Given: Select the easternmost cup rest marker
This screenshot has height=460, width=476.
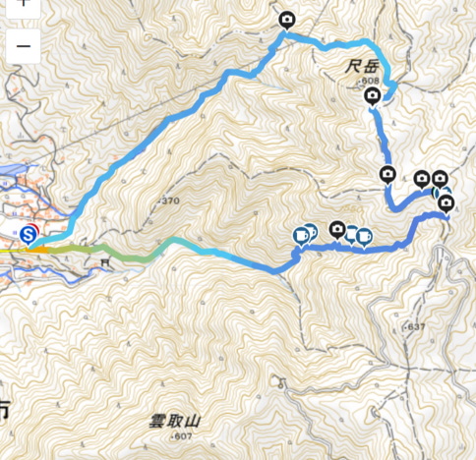Looking at the screenshot, I should tap(364, 238).
